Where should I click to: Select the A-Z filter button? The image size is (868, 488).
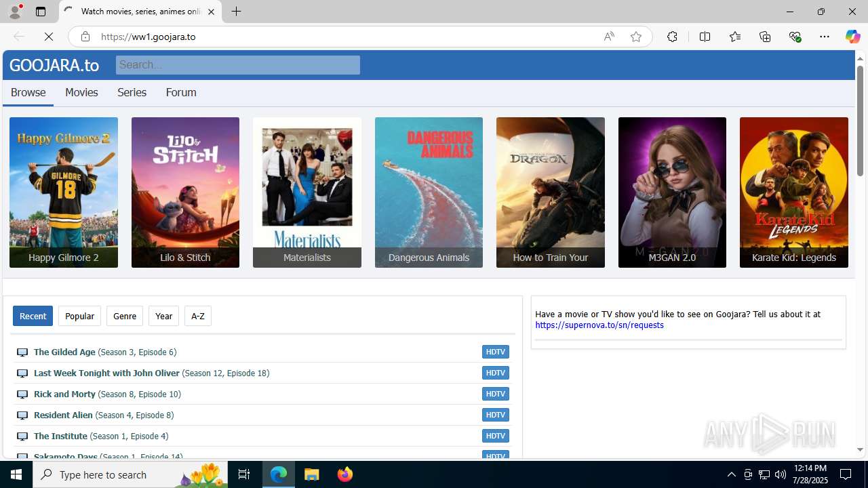[198, 316]
